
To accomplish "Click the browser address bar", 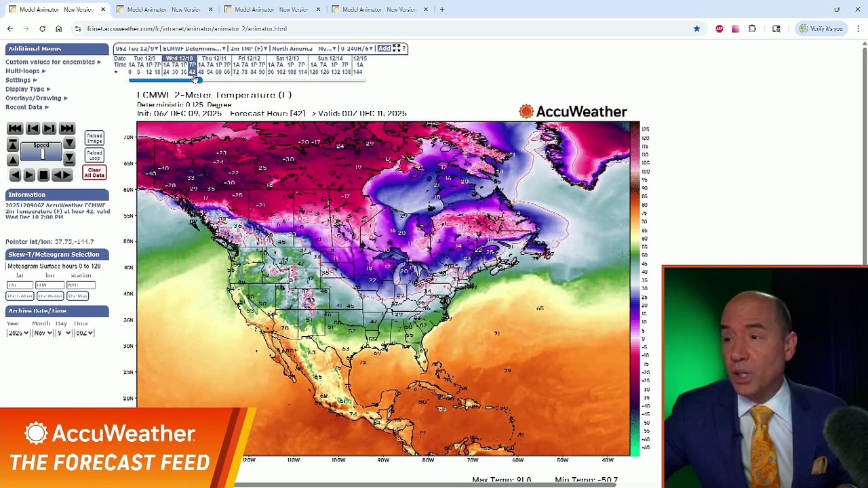I will tap(383, 28).
